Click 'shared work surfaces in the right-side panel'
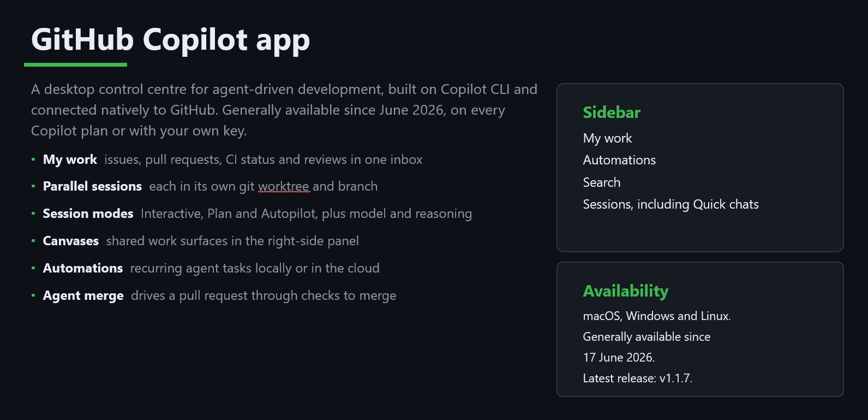This screenshot has height=420, width=868. tap(232, 241)
